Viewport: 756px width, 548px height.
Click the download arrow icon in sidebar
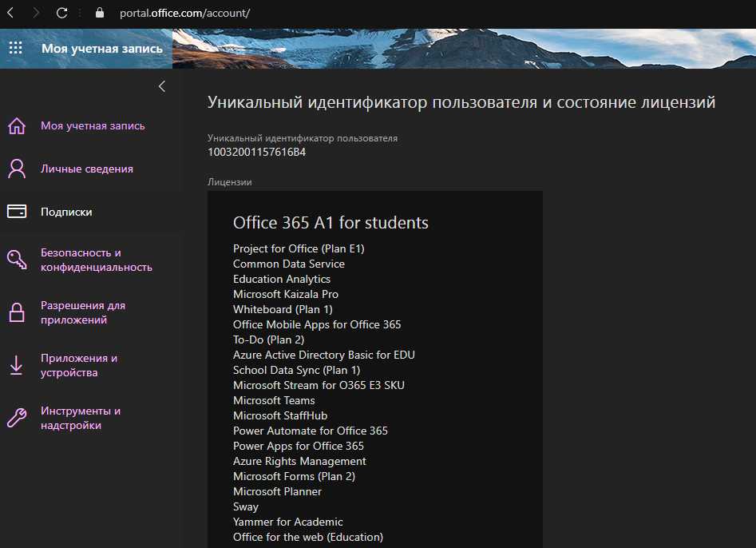pos(17,365)
